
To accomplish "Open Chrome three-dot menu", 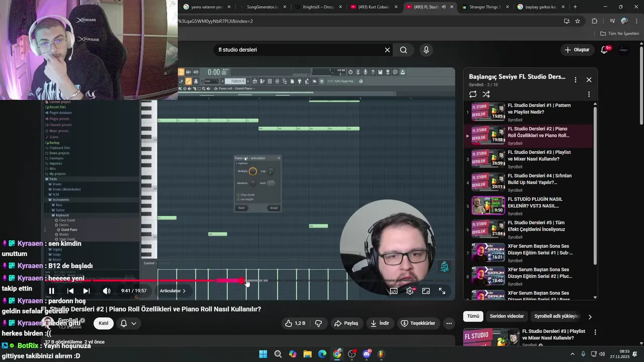I will tap(635, 21).
